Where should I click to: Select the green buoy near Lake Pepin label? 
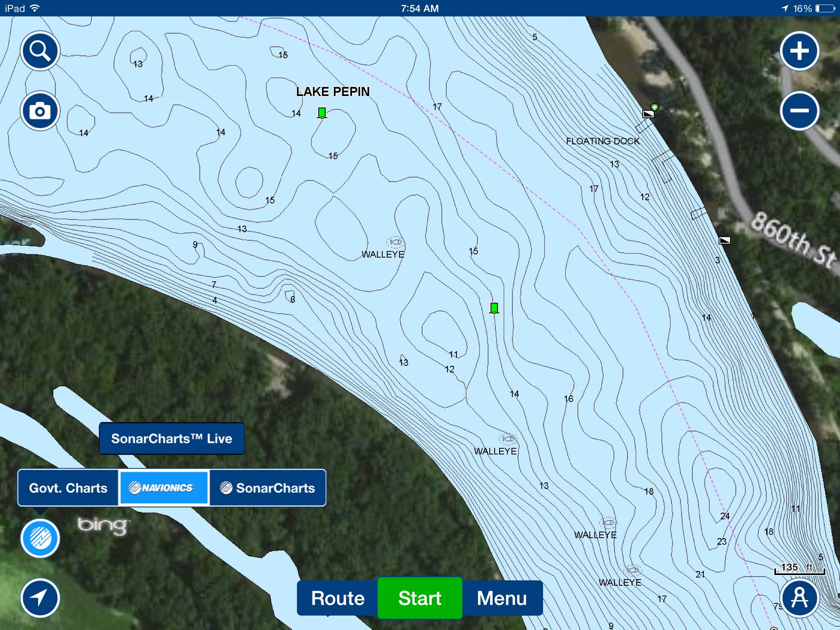322,113
